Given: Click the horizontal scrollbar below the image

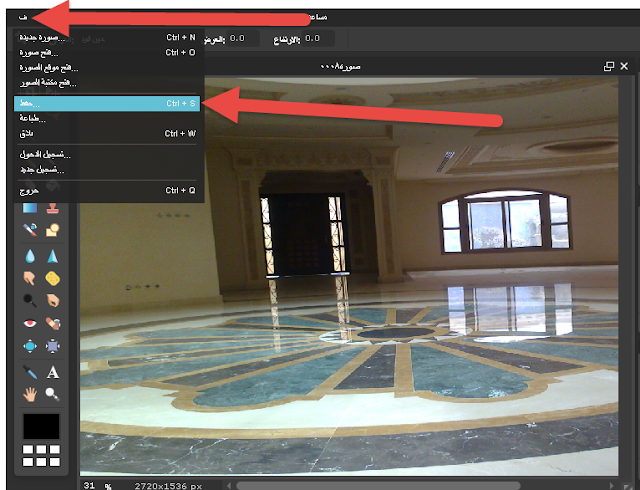Looking at the screenshot, I should (x=378, y=486).
